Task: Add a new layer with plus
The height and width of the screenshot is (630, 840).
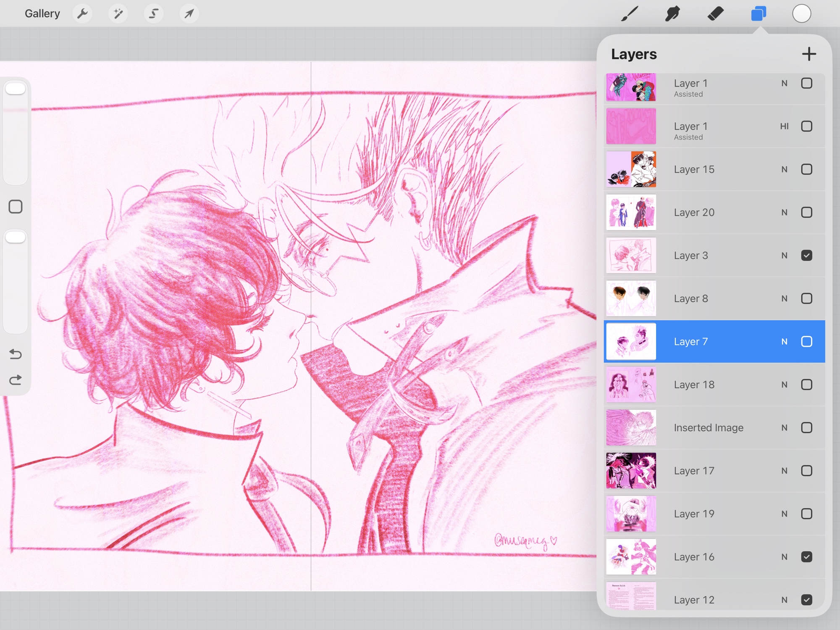Action: pyautogui.click(x=808, y=54)
